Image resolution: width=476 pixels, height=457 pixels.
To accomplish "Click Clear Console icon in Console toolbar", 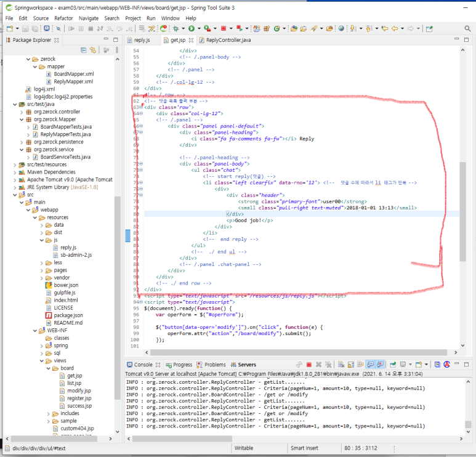I will 341,365.
